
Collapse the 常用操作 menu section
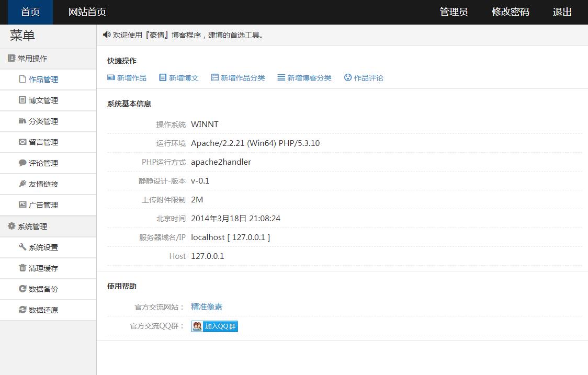pos(32,59)
